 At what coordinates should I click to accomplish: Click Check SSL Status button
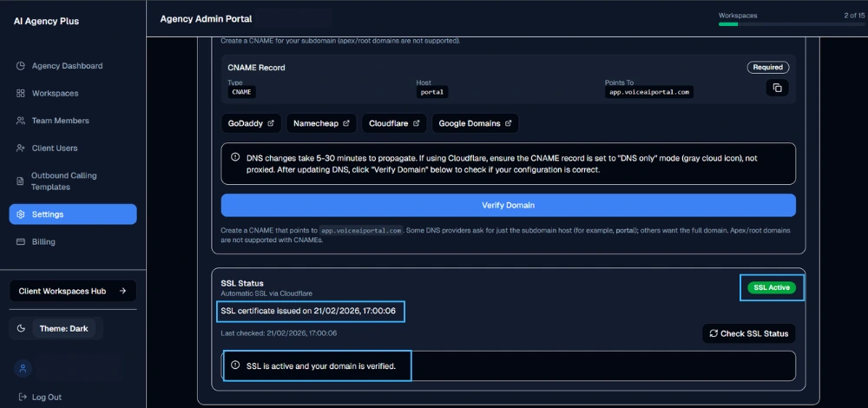[x=749, y=333]
